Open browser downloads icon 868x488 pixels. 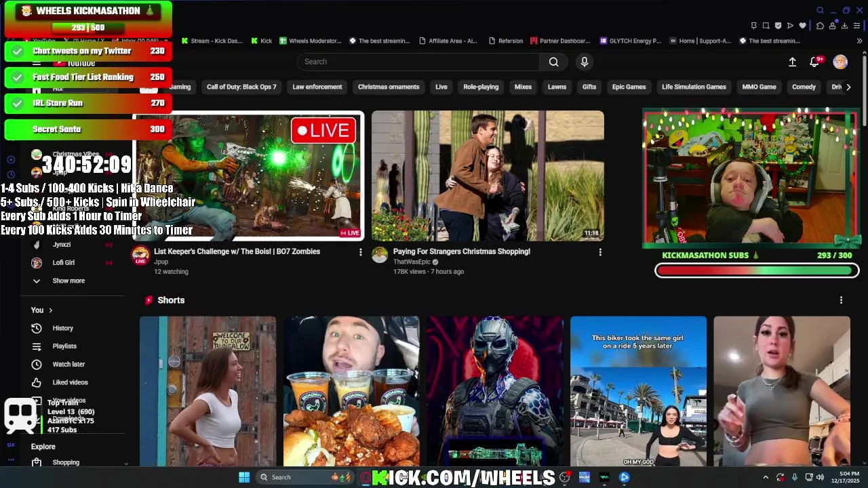844,26
